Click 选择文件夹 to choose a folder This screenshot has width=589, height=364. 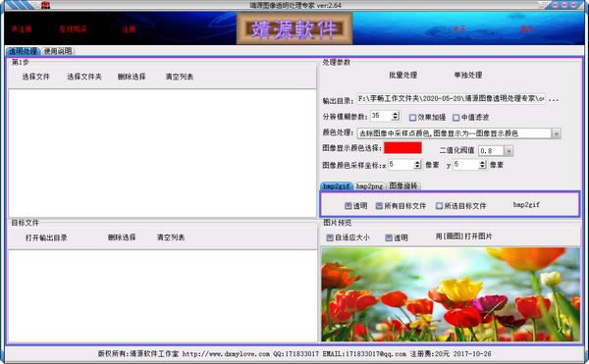pos(84,77)
